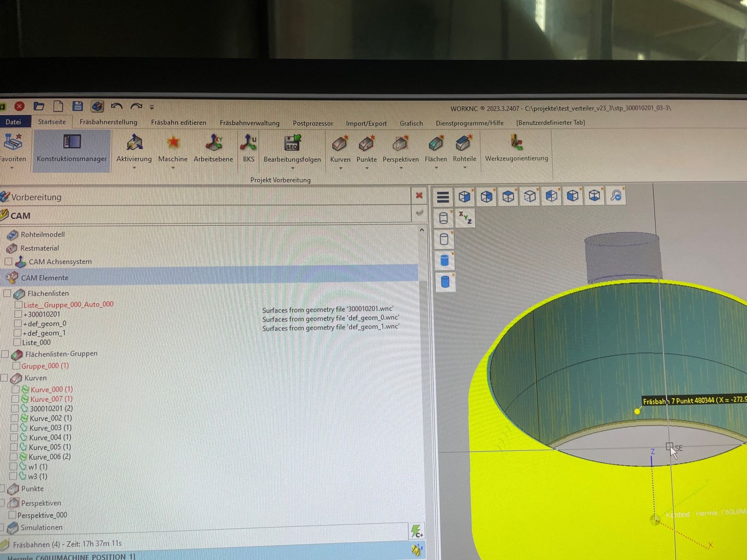The width and height of the screenshot is (747, 560).
Task: Close the Vorbereitung panel with red X
Action: pyautogui.click(x=419, y=195)
